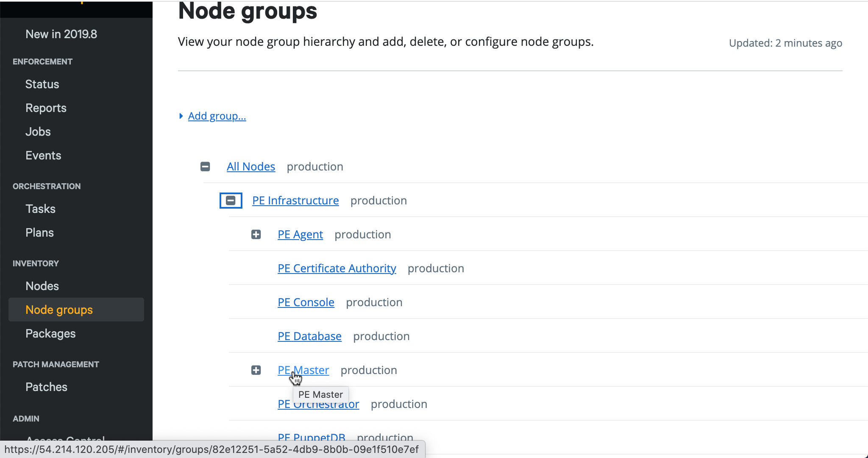Open Plans under Orchestration

click(x=39, y=232)
